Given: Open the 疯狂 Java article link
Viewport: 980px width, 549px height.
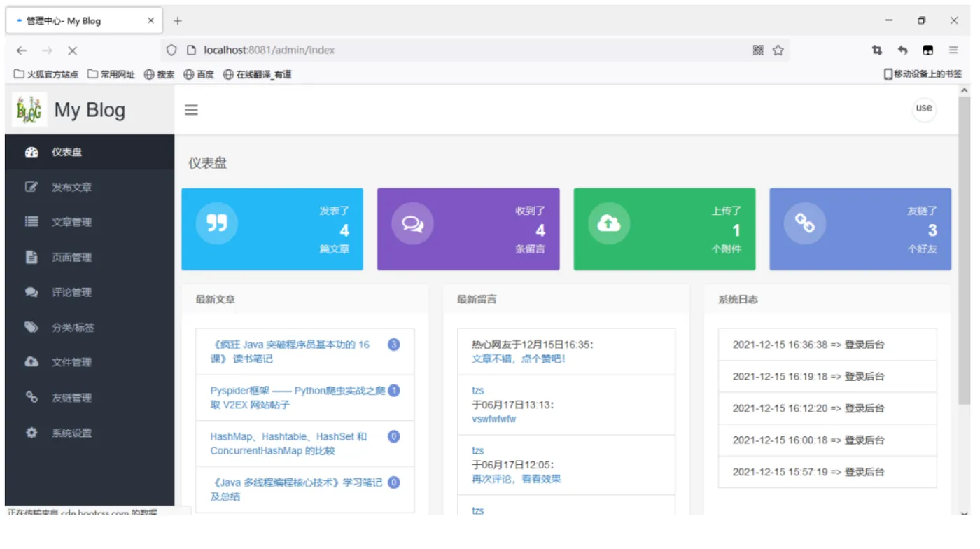Looking at the screenshot, I should [x=290, y=352].
